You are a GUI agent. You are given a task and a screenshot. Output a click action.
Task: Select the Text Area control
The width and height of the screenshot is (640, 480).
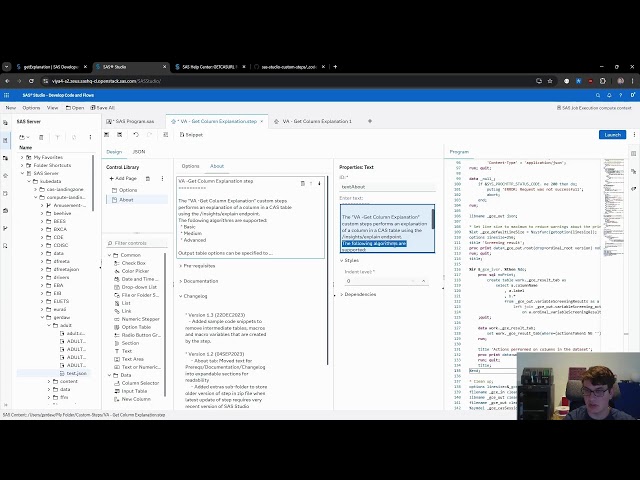(133, 359)
